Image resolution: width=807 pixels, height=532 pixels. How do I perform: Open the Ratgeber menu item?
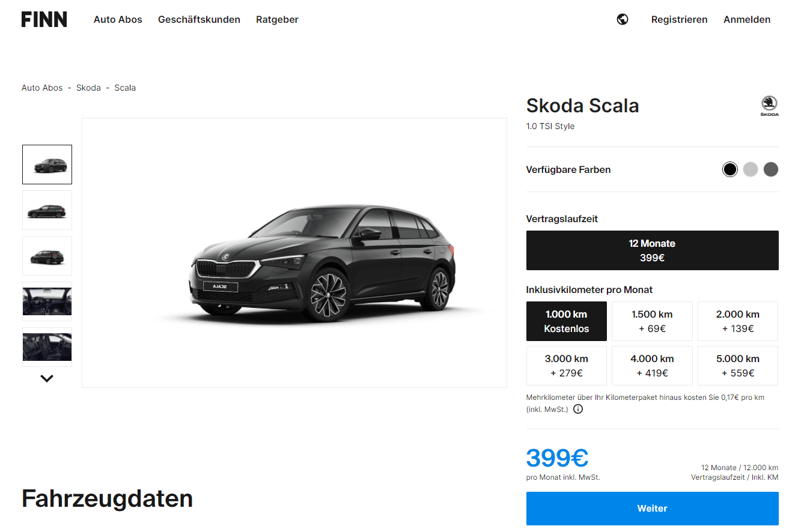point(277,19)
